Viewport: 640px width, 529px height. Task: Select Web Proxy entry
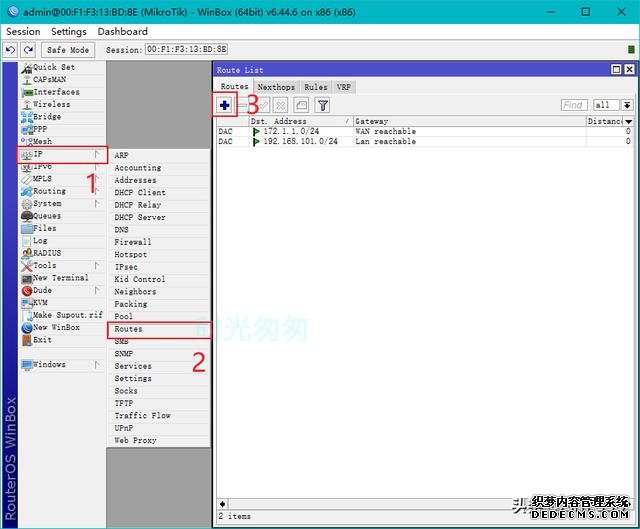pyautogui.click(x=159, y=440)
